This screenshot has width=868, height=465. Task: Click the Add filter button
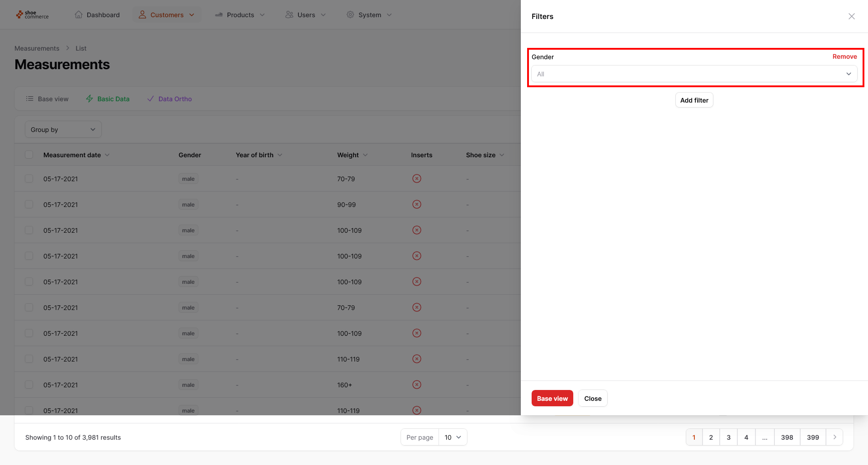(694, 100)
